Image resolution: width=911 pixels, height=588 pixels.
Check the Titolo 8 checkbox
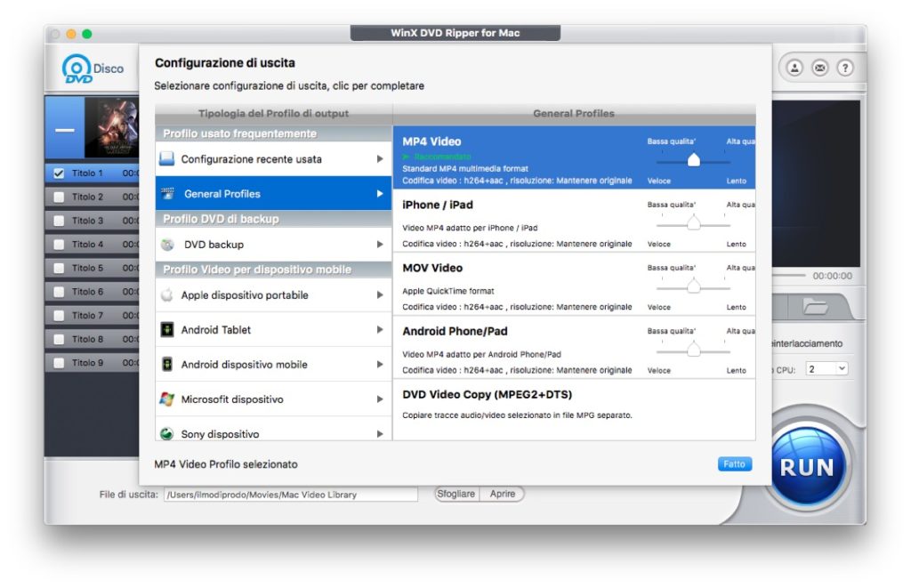(59, 339)
